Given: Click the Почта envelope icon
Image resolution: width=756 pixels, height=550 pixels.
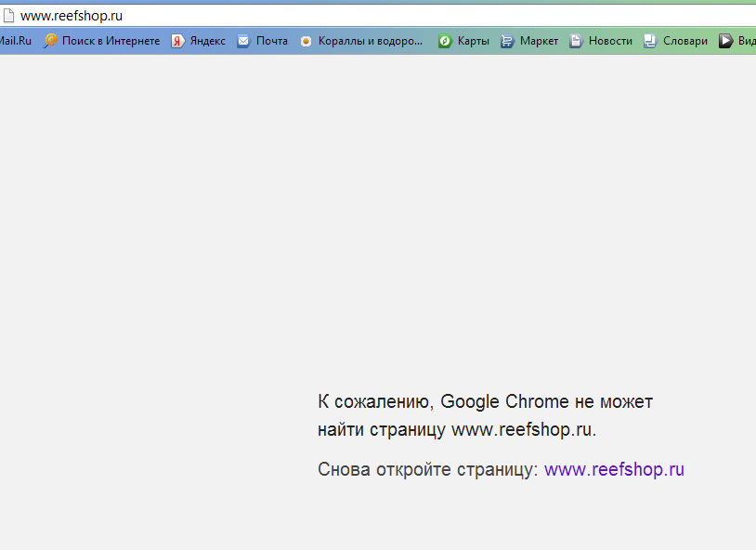Looking at the screenshot, I should click(243, 41).
